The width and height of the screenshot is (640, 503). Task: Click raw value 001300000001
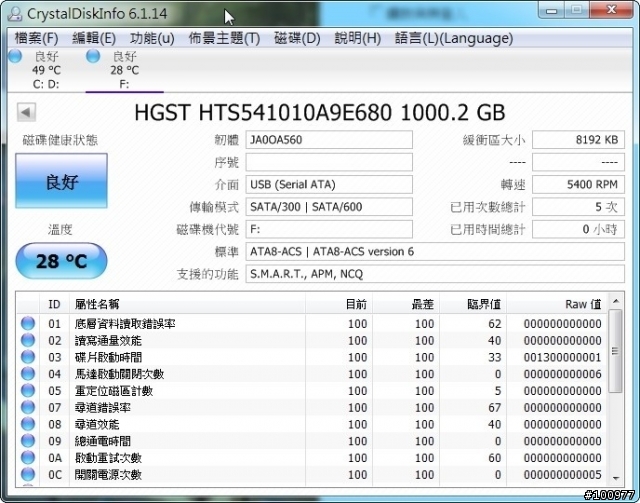point(562,357)
